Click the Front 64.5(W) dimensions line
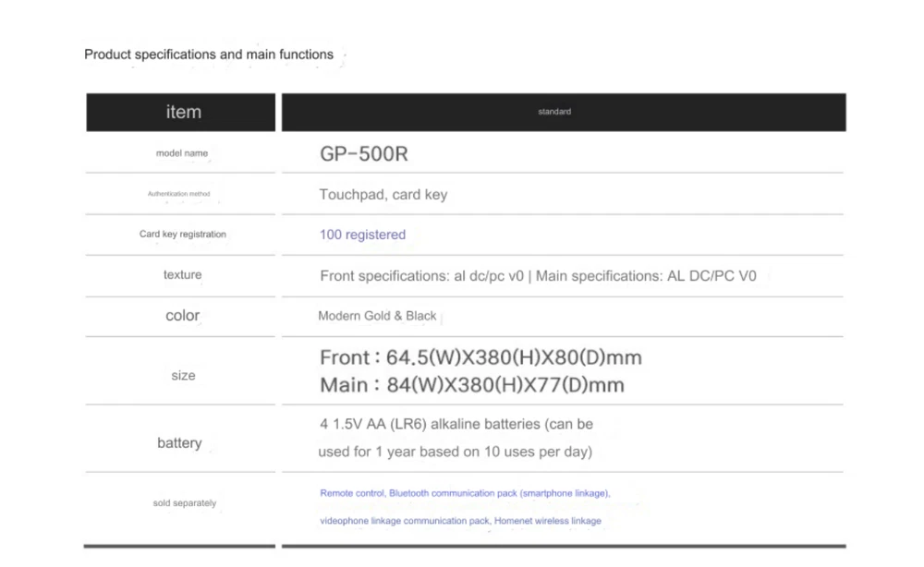Viewport: 924px width, 567px height. click(480, 357)
